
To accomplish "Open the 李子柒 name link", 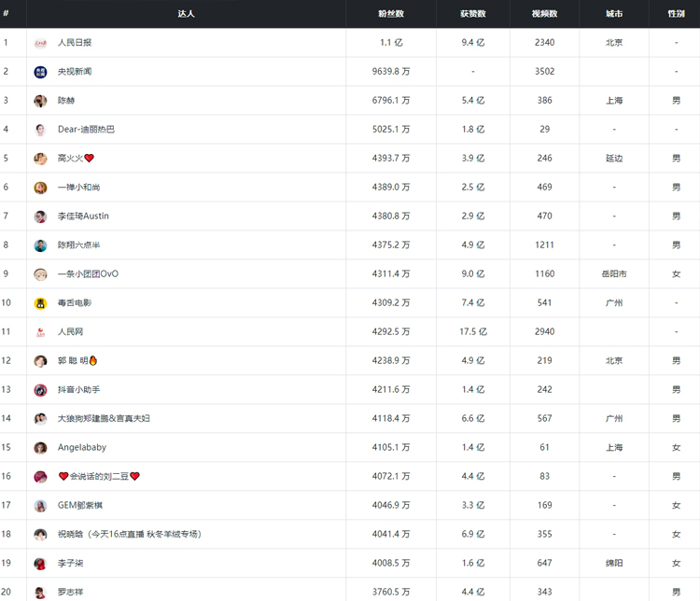I will pos(71,563).
